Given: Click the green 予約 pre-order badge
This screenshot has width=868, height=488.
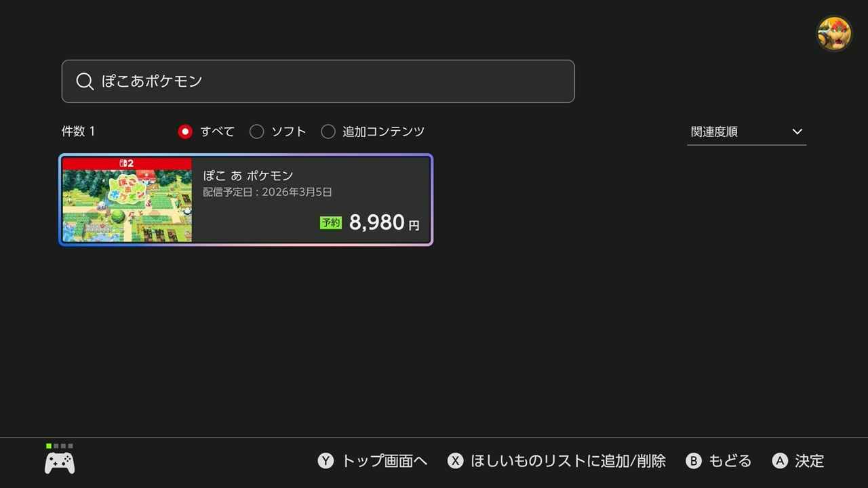Looking at the screenshot, I should (x=331, y=222).
